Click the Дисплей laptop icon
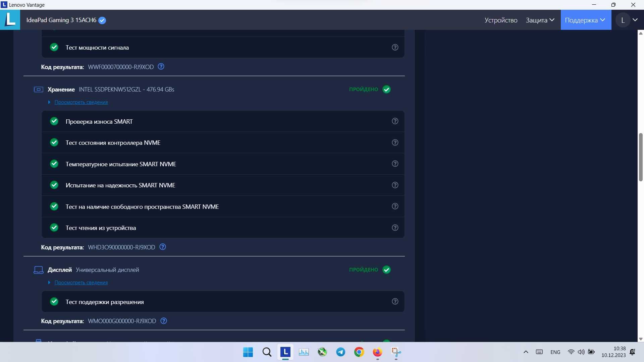This screenshot has width=644, height=362. click(39, 270)
